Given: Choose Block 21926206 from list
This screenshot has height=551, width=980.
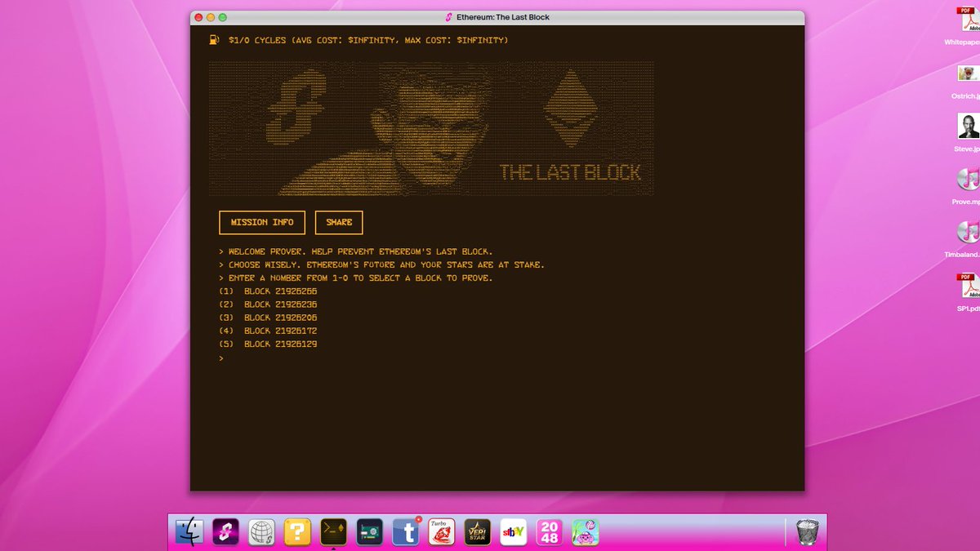Looking at the screenshot, I should pyautogui.click(x=268, y=318).
